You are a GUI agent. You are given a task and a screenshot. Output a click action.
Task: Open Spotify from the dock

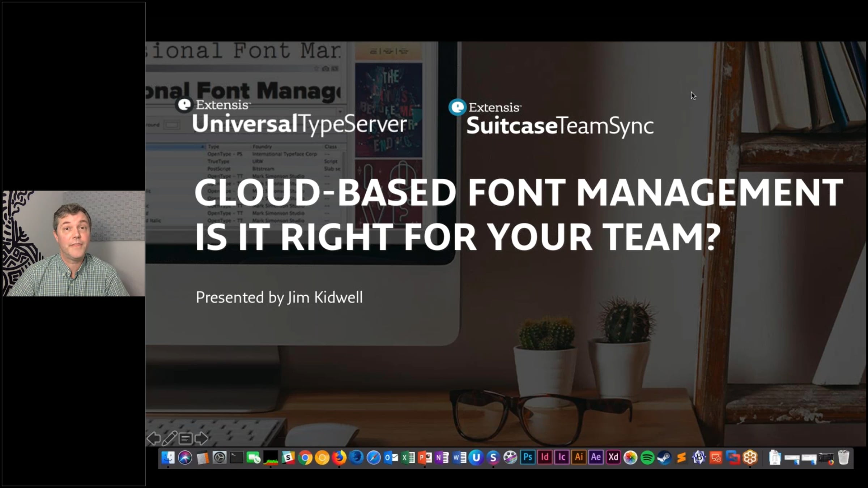point(647,458)
